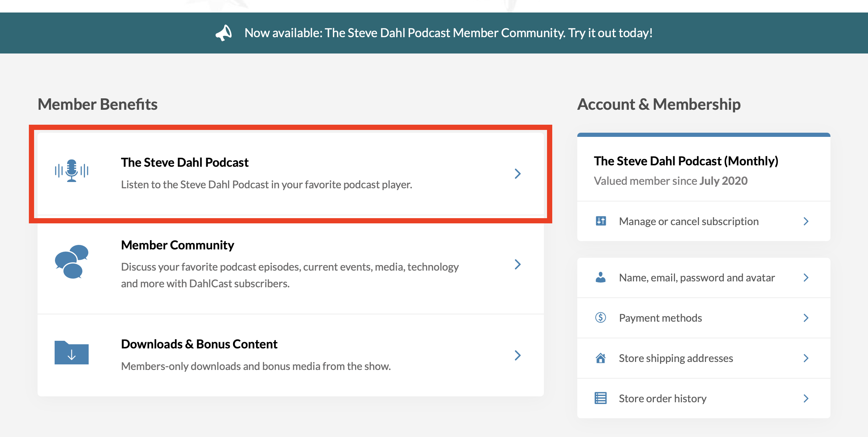Screen dimensions: 868x437
Task: Click chevron beside Store order history
Action: pos(806,398)
